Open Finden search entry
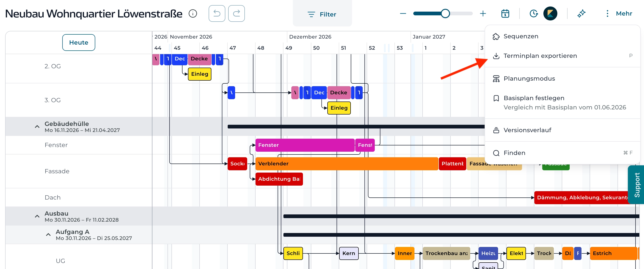The height and width of the screenshot is (269, 644). [x=562, y=153]
